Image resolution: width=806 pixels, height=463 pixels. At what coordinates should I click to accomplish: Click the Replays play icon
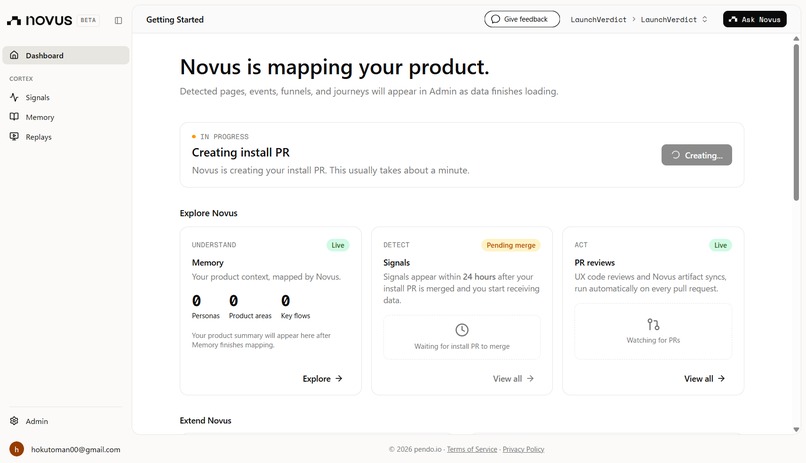pyautogui.click(x=14, y=137)
